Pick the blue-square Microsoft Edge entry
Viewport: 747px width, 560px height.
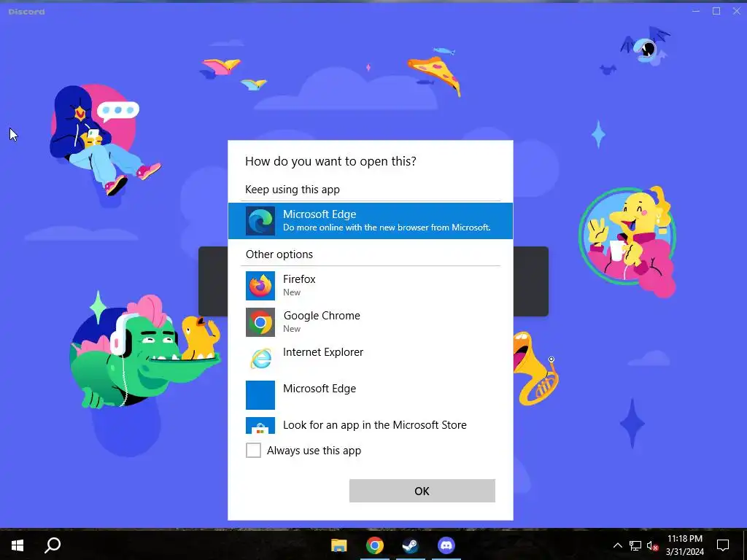pyautogui.click(x=370, y=394)
